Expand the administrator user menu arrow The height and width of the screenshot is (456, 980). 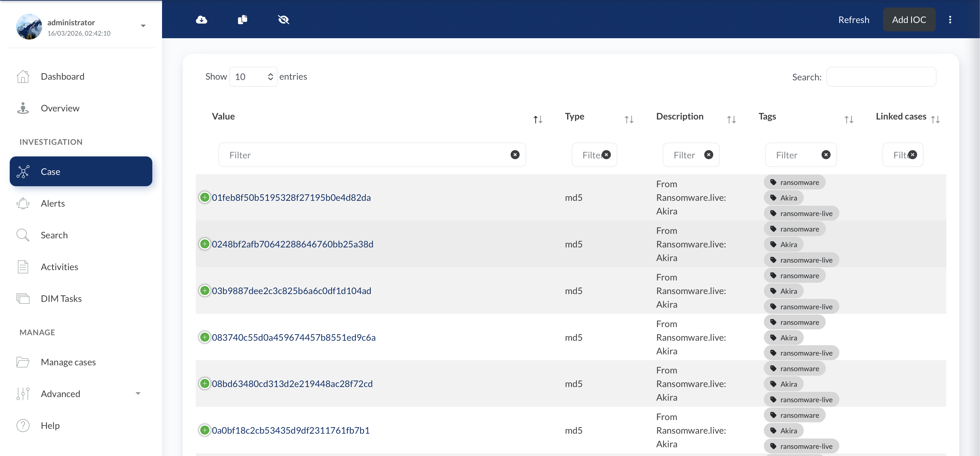point(143,26)
